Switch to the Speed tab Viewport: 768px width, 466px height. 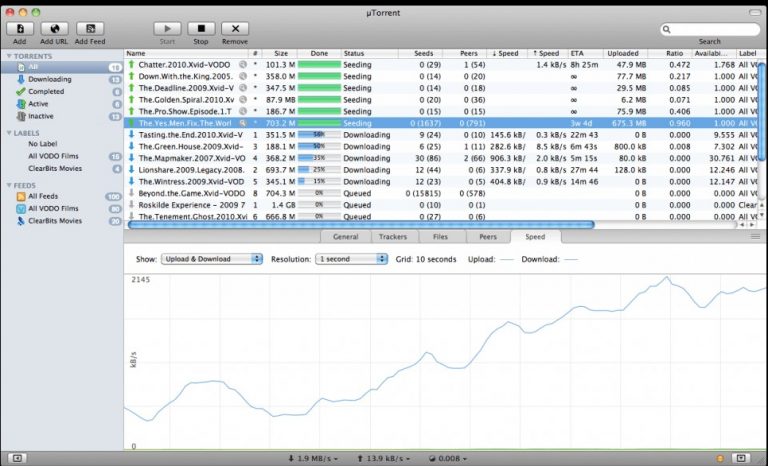535,237
